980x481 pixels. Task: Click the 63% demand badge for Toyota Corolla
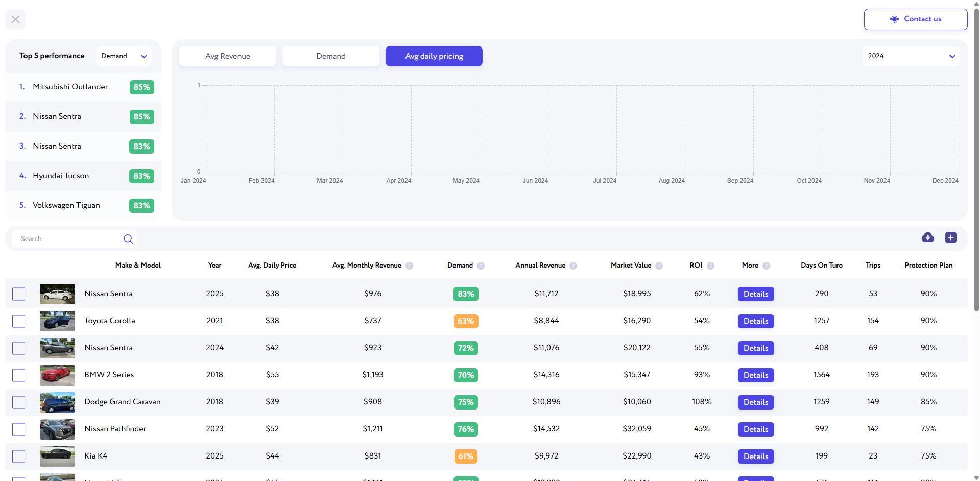(466, 321)
